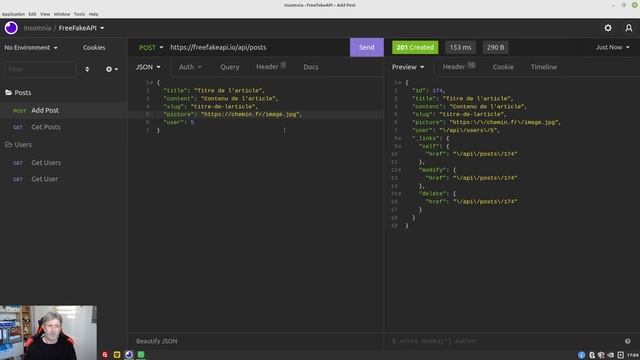This screenshot has width=640, height=360.
Task: Select the Get User request
Action: 64,179
